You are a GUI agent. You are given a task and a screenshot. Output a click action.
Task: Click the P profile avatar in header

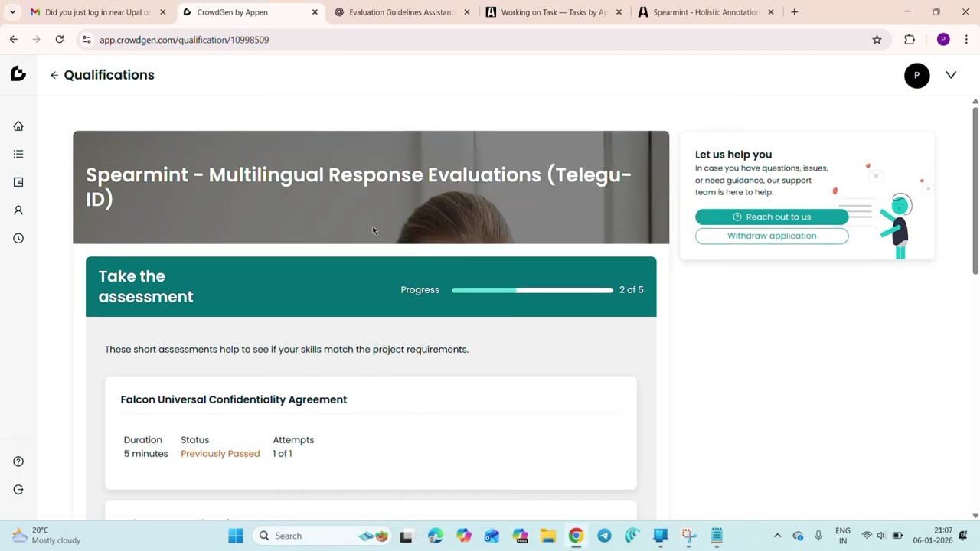916,75
